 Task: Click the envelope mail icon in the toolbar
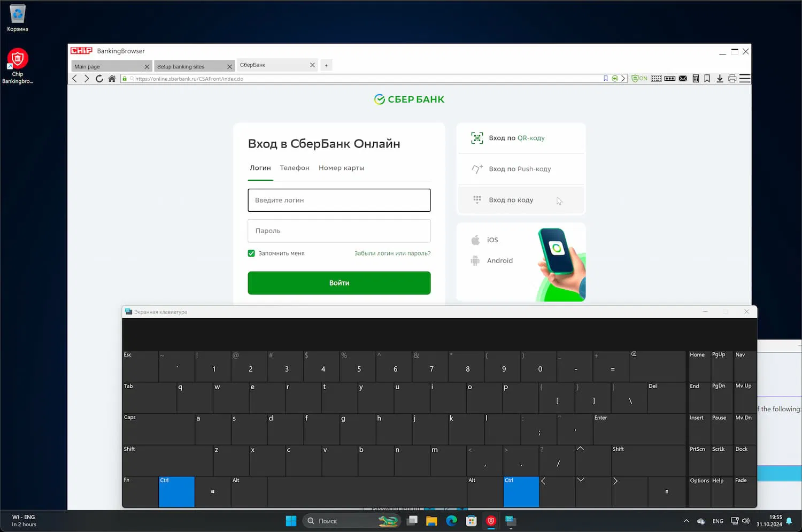point(683,79)
